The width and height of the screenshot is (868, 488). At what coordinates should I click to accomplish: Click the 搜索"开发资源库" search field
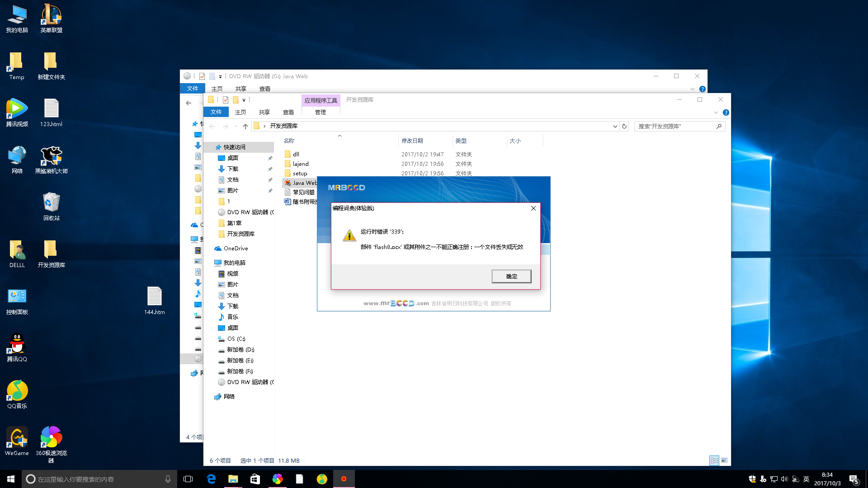[679, 127]
